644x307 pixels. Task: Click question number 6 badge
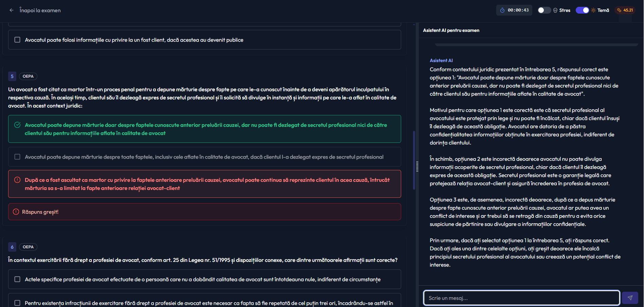(12, 247)
